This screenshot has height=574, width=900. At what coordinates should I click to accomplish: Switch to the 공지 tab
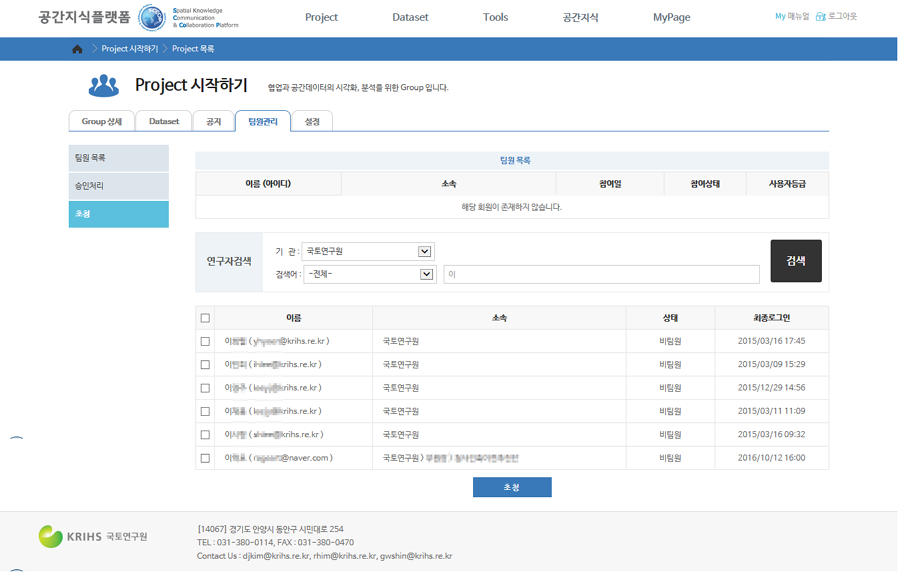pos(214,121)
